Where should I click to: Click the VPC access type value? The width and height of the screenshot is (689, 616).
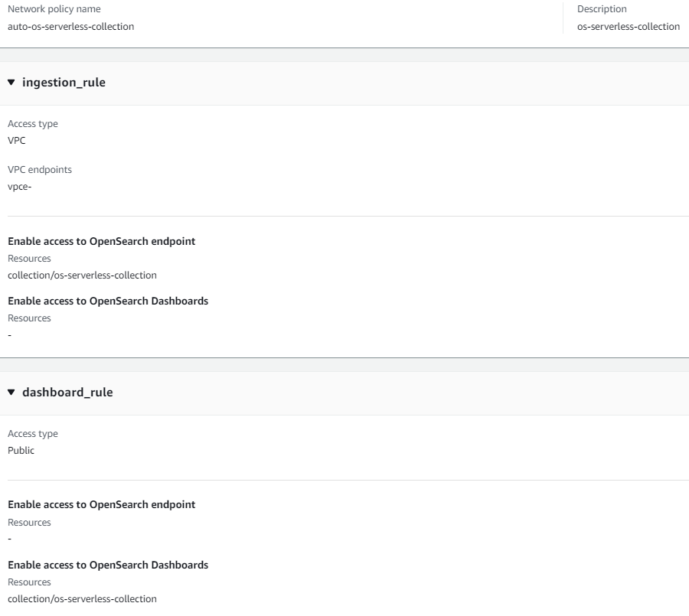pos(17,141)
